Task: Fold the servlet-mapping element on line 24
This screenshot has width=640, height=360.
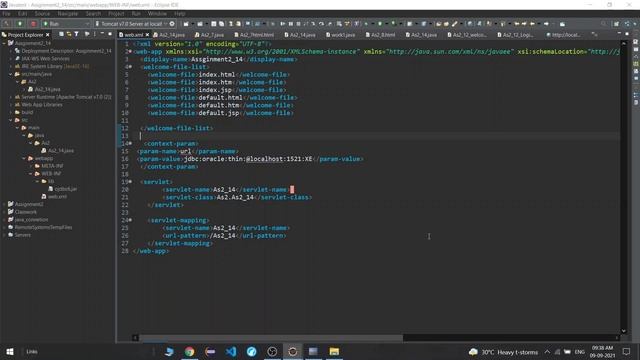Action: click(130, 220)
